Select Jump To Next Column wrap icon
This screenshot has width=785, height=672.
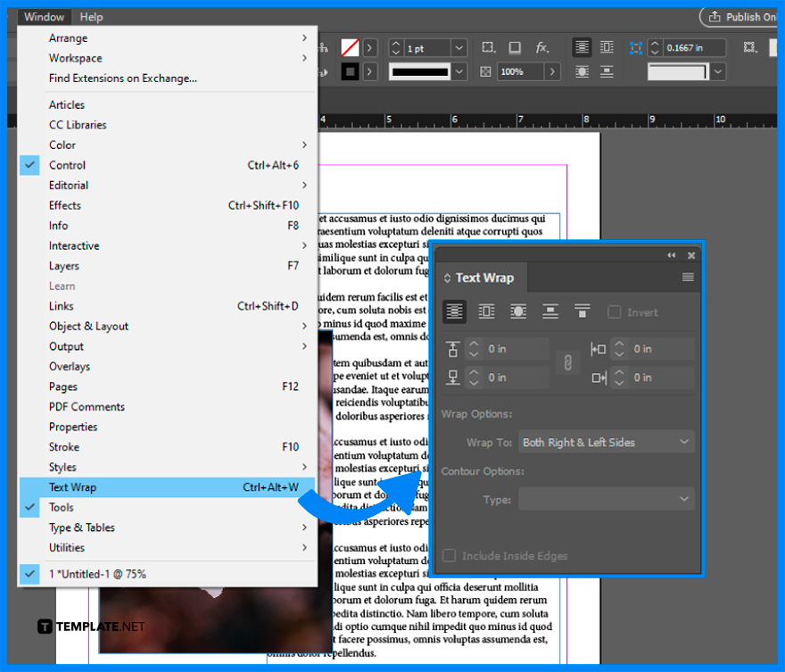(x=582, y=311)
